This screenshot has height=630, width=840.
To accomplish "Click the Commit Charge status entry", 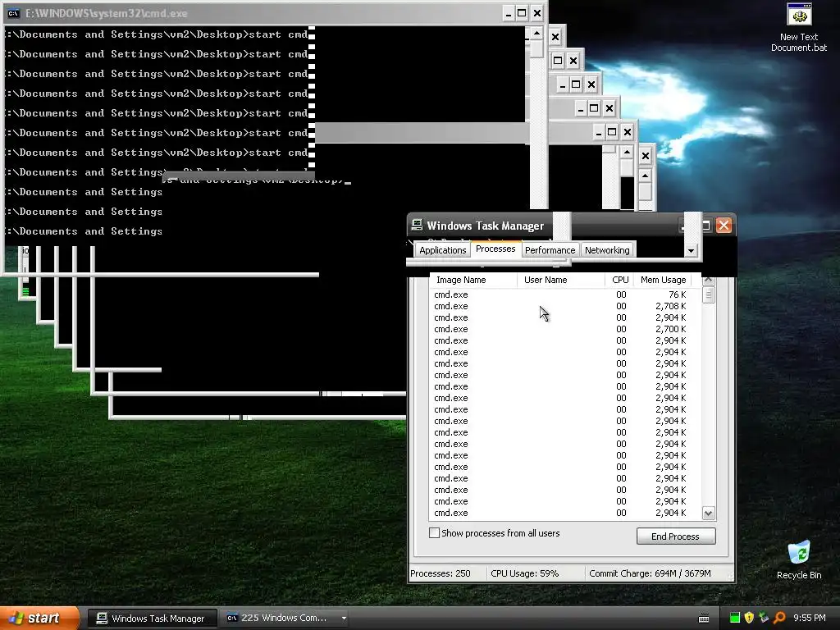I will tap(650, 573).
